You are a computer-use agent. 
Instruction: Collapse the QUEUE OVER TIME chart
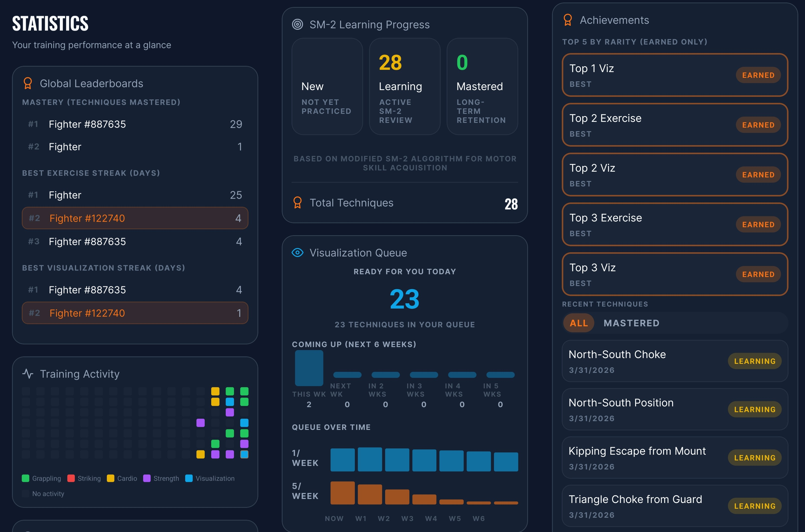(x=331, y=427)
